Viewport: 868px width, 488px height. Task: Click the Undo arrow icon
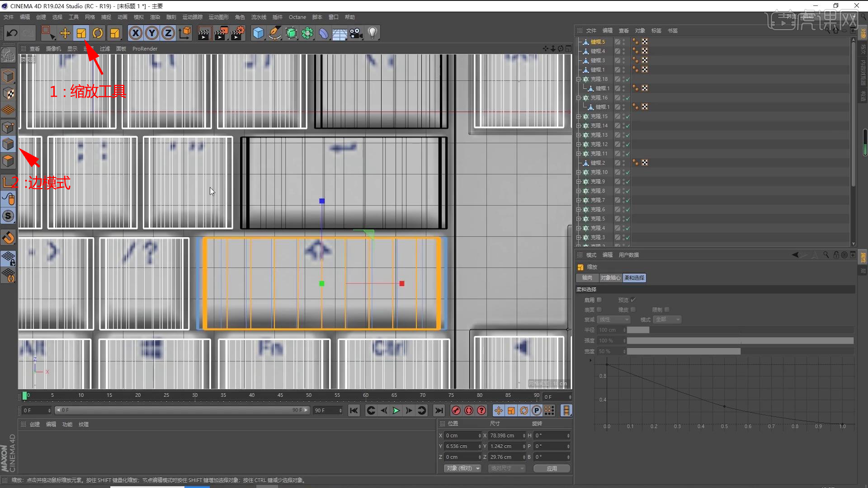(x=12, y=33)
